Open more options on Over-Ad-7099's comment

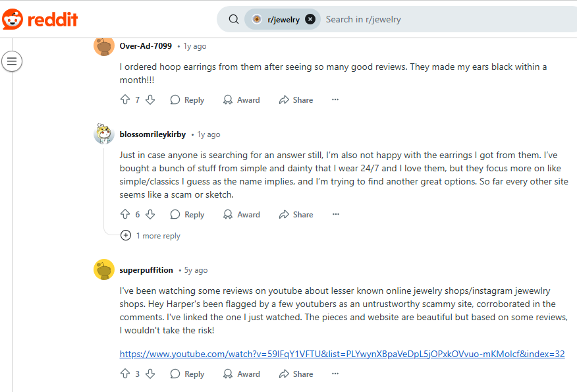pyautogui.click(x=335, y=100)
